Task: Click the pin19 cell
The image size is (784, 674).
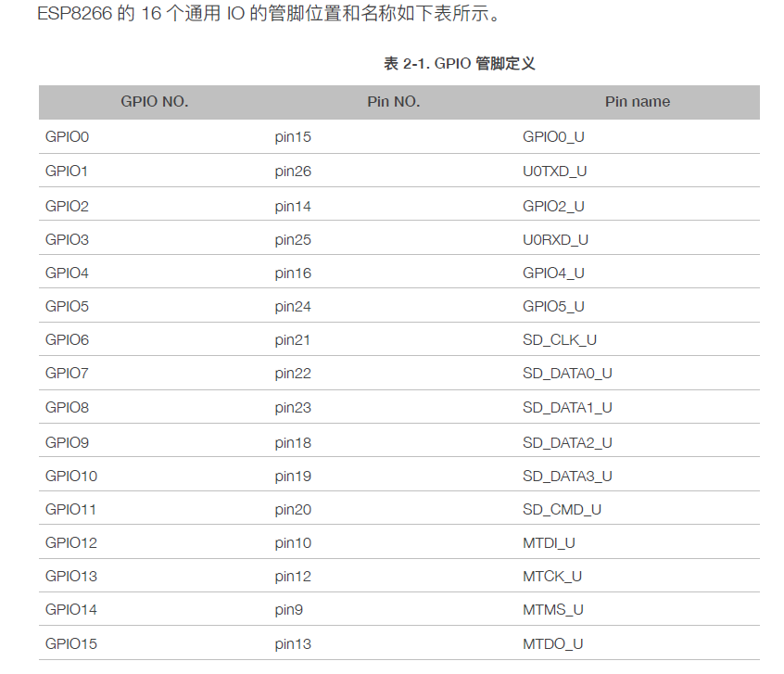Action: (293, 477)
